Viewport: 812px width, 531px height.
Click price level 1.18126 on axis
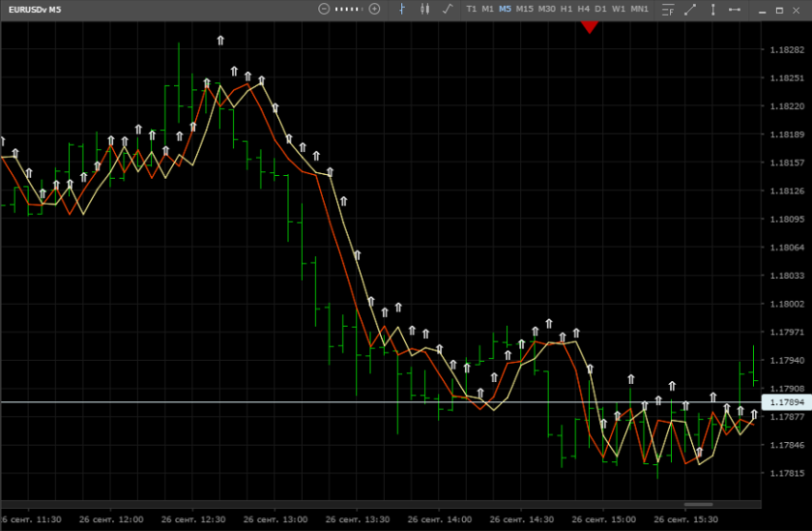coord(787,192)
